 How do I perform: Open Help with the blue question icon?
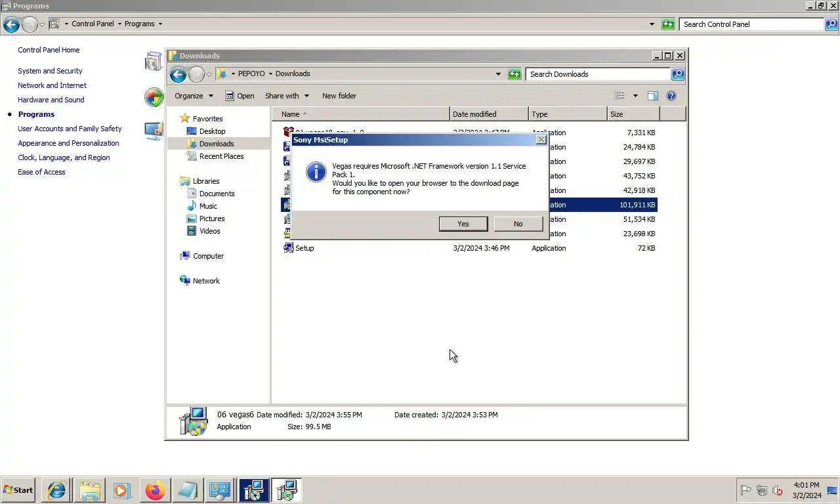pyautogui.click(x=671, y=96)
